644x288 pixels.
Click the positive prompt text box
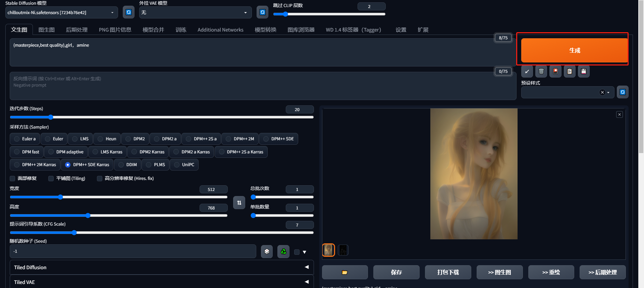263,52
